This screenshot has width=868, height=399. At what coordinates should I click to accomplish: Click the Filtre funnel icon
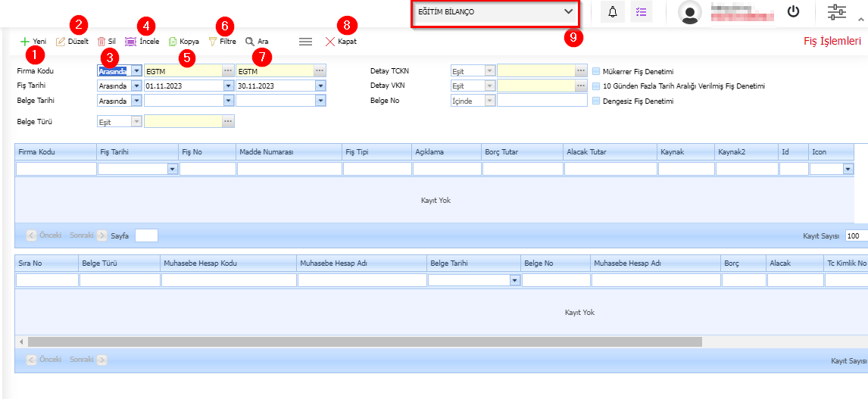(x=213, y=42)
